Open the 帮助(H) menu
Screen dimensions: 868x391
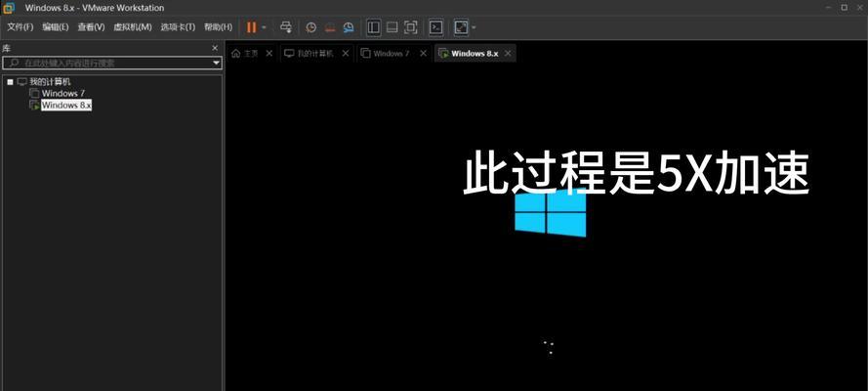218,27
